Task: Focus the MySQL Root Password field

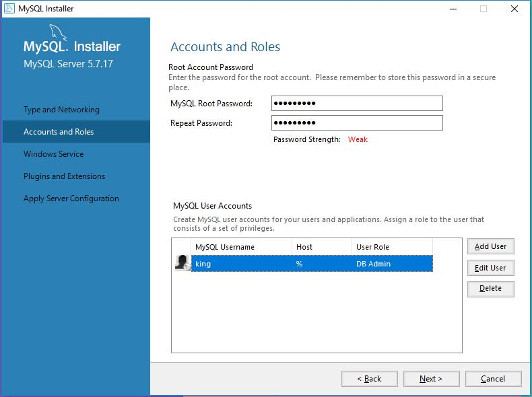Action: (x=357, y=103)
